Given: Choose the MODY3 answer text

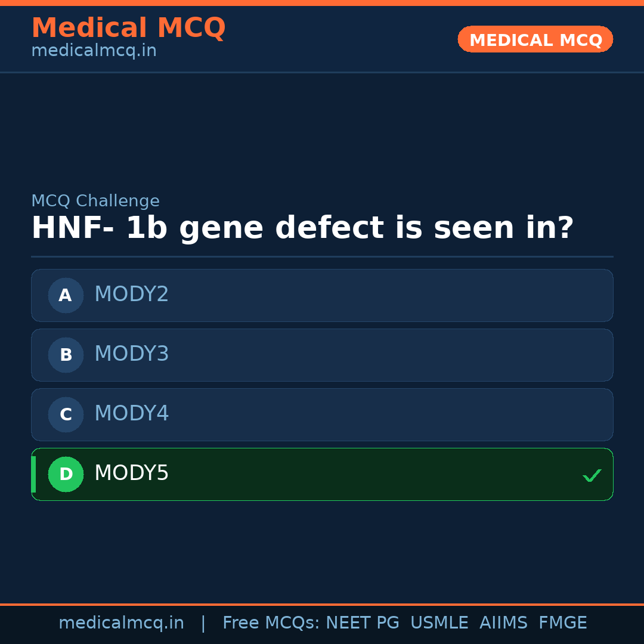Looking at the screenshot, I should coord(132,354).
